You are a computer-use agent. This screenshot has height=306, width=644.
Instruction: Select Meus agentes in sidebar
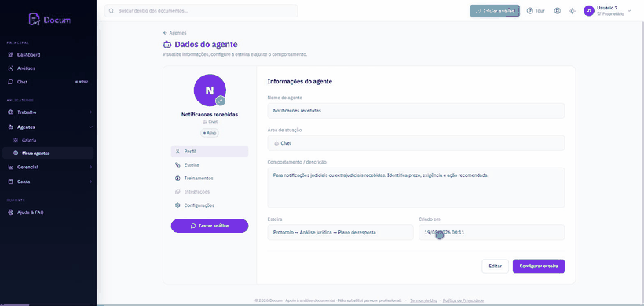click(x=48, y=153)
